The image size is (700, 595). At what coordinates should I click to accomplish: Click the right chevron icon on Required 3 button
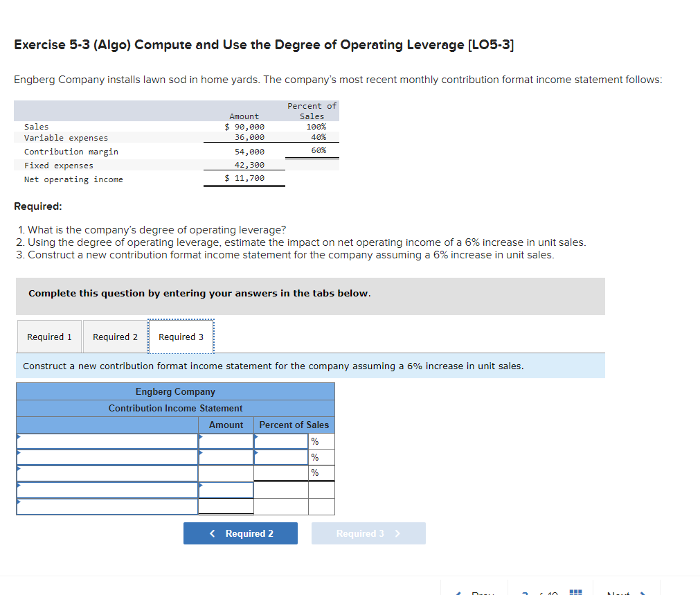(397, 533)
